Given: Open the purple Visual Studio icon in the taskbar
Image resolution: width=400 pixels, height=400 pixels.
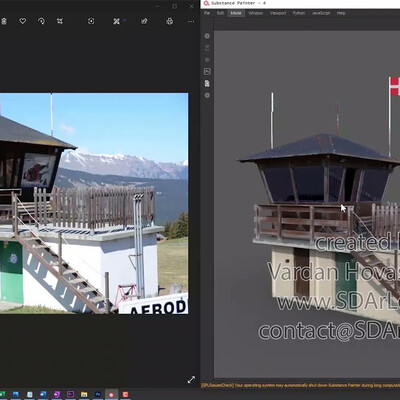Looking at the screenshot, I should pyautogui.click(x=57, y=395).
